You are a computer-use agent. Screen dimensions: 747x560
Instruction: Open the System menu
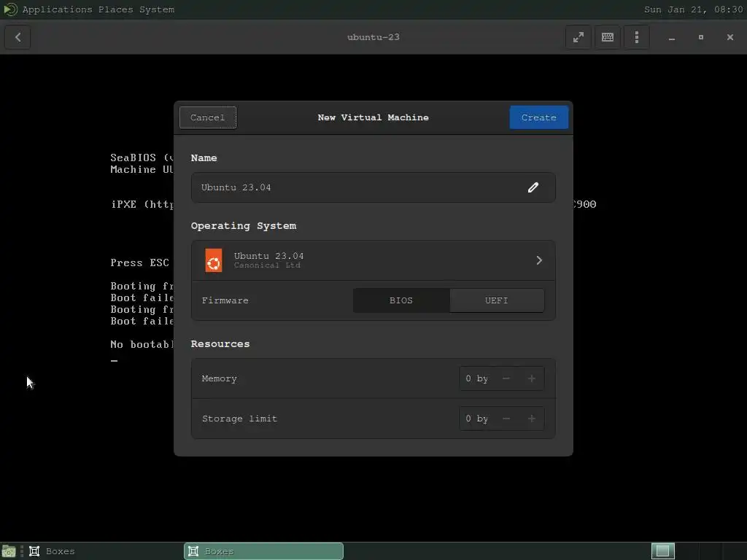coord(157,9)
